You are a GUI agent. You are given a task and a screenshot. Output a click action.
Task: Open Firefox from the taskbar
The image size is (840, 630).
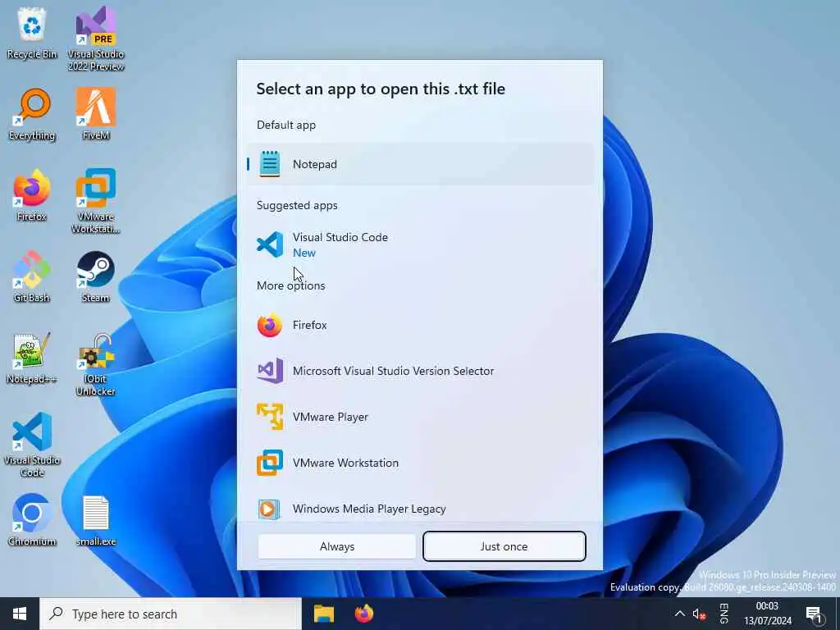point(363,614)
